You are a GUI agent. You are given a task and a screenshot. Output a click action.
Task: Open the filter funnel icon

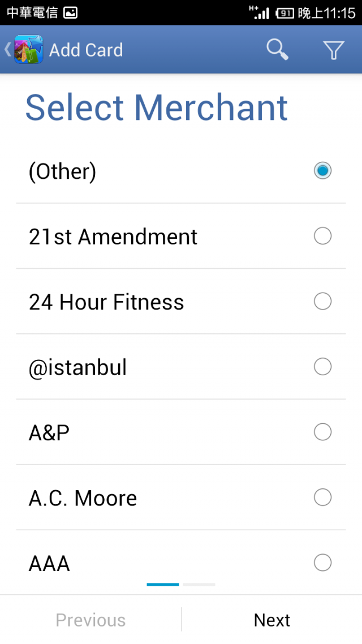pos(333,50)
